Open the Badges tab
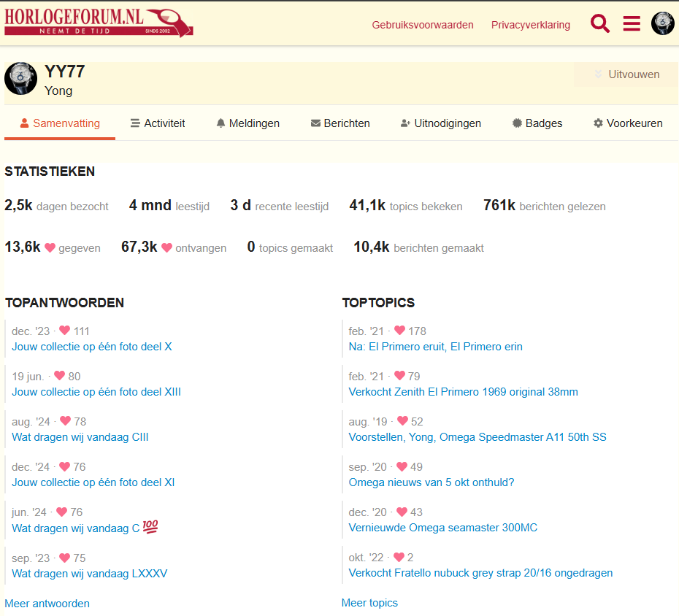 point(537,123)
